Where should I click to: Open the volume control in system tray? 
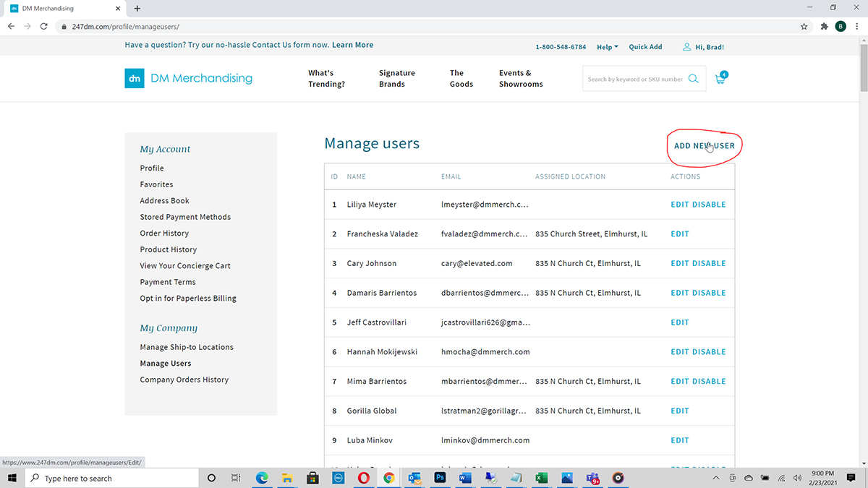pyautogui.click(x=796, y=478)
